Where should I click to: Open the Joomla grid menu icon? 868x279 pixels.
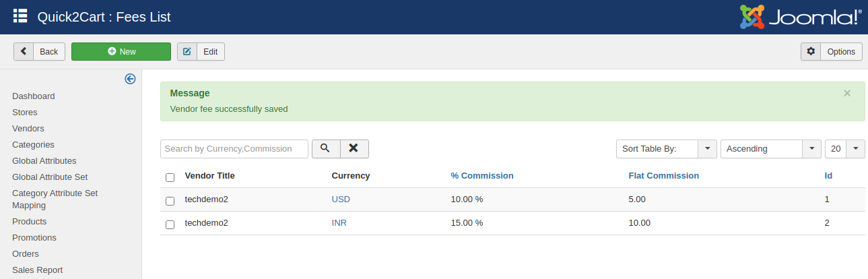(x=20, y=16)
